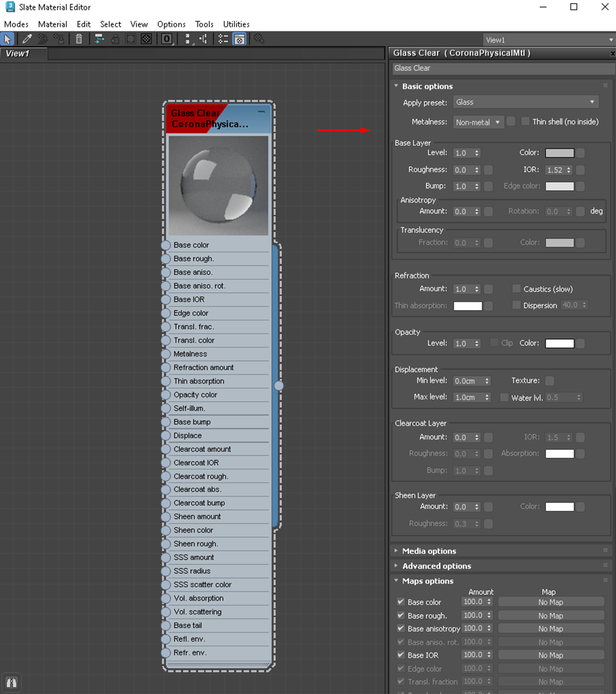This screenshot has width=616, height=694.
Task: Click No Map button for Base anisotropy
Action: click(551, 629)
